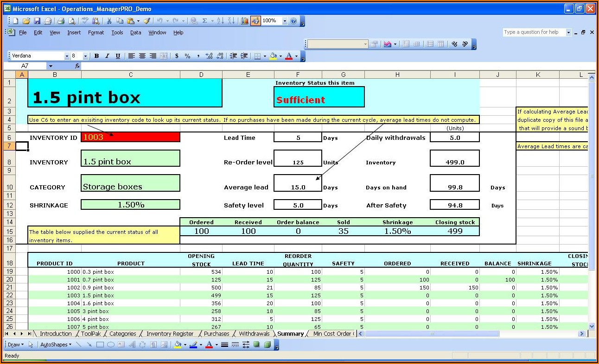Screen dimensions: 599x364
Task: Open Print Preview from the toolbar
Action: pyautogui.click(x=72, y=21)
